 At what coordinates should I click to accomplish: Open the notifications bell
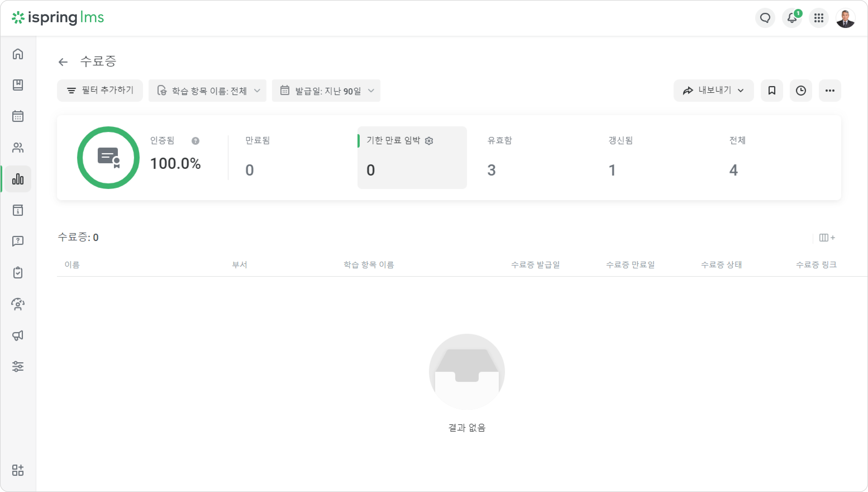click(792, 18)
